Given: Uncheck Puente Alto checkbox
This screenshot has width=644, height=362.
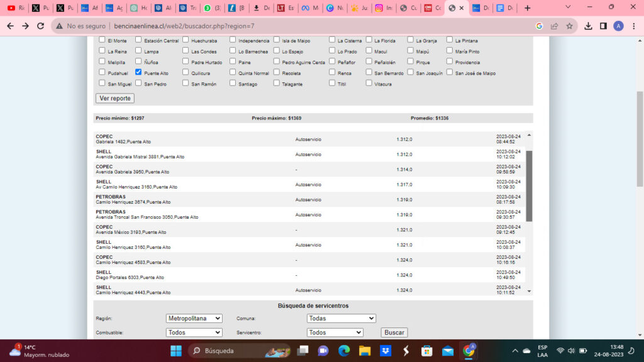Looking at the screenshot, I should [138, 72].
